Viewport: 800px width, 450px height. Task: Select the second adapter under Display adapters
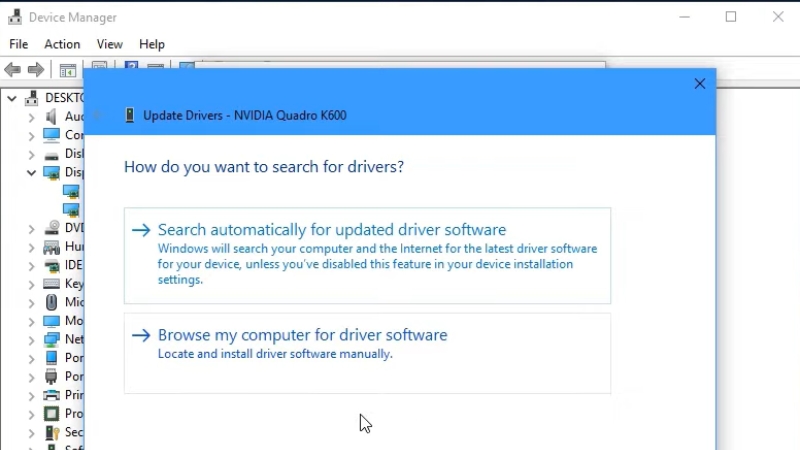tap(71, 210)
